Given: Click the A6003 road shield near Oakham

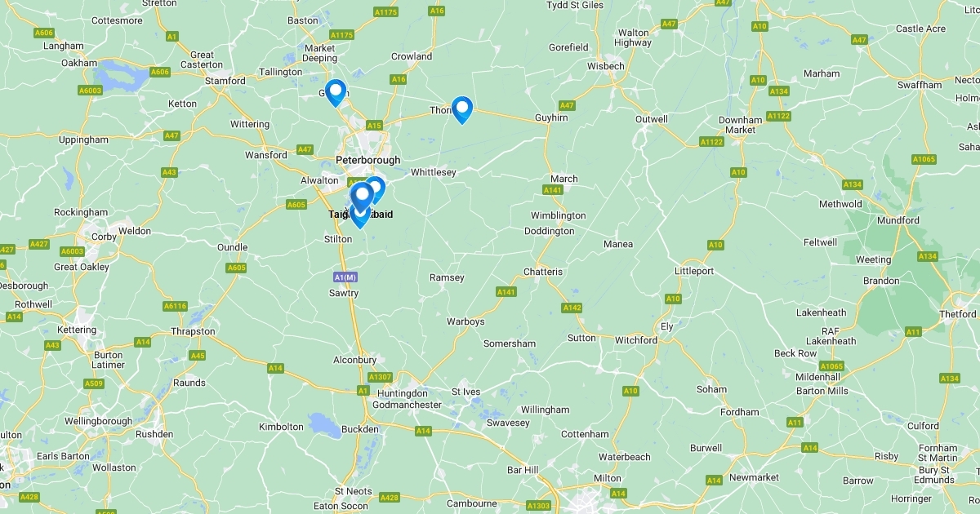Looking at the screenshot, I should [x=90, y=91].
